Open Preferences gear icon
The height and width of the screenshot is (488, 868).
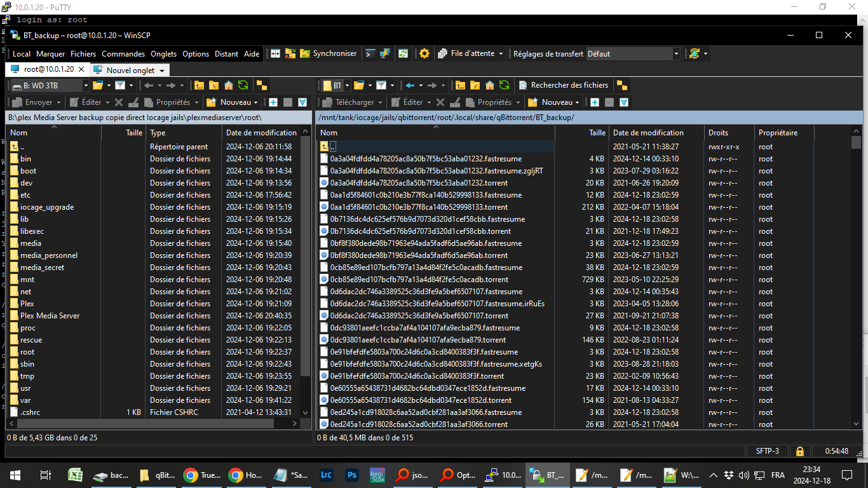pyautogui.click(x=424, y=54)
